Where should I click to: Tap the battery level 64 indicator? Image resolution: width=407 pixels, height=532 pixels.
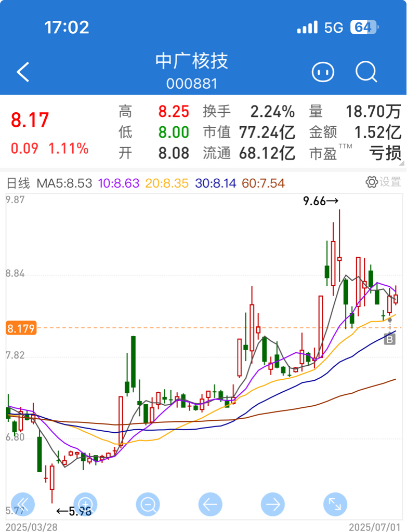coord(364,27)
